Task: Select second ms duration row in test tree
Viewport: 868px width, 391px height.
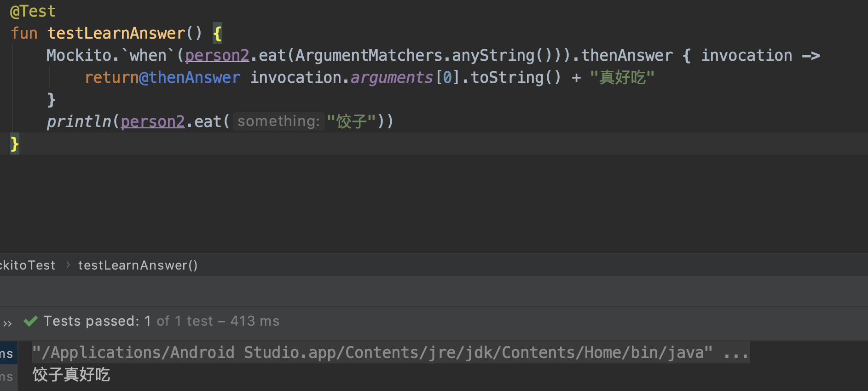Action: [8, 377]
